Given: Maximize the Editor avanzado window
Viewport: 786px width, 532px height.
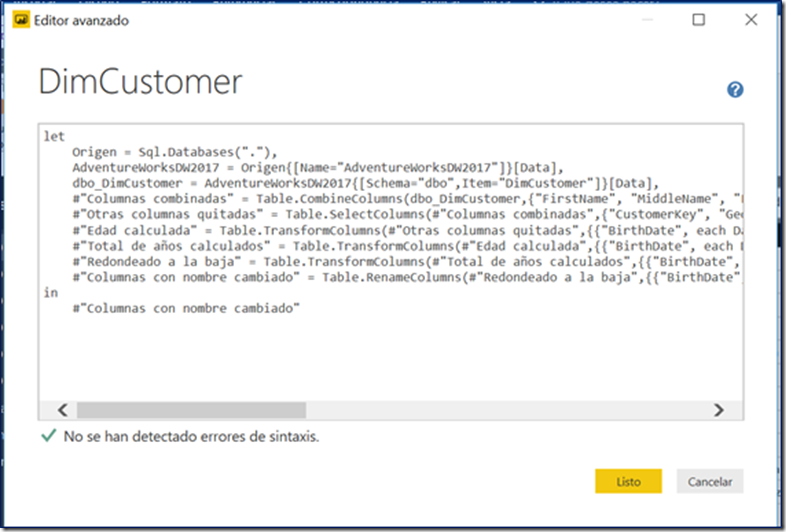Looking at the screenshot, I should (698, 19).
